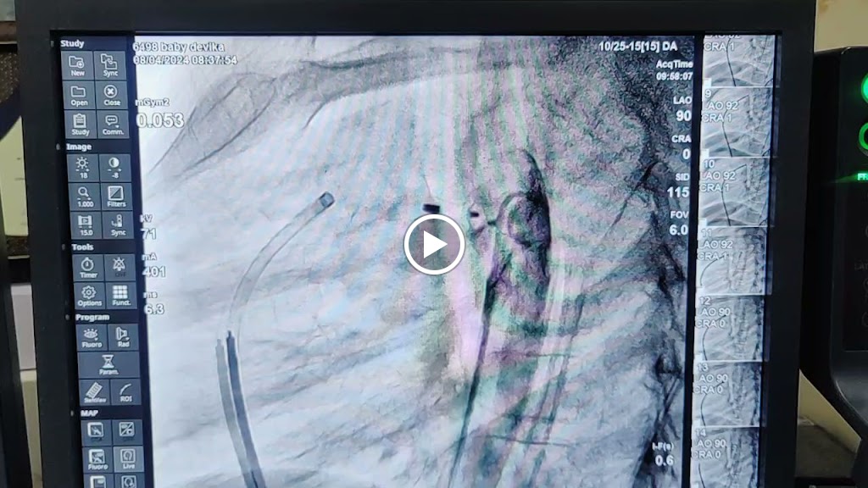
Task: Click the Study section header
Action: coord(73,44)
